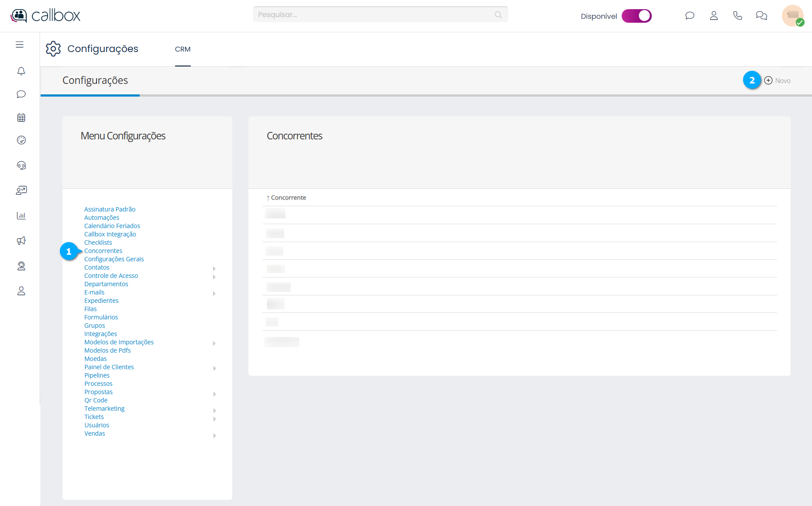Image resolution: width=812 pixels, height=506 pixels.
Task: Click the user profile avatar
Action: click(x=792, y=16)
